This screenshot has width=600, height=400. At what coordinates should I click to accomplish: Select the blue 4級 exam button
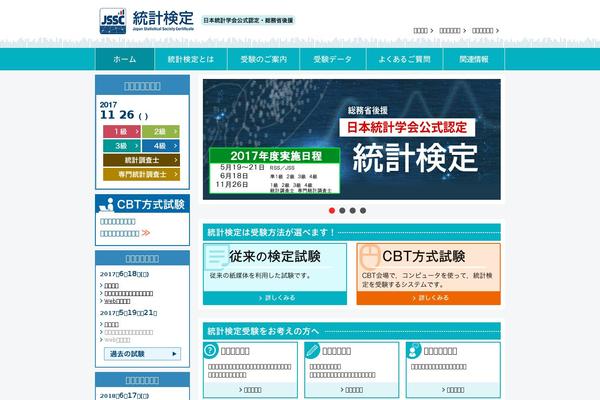[161, 146]
